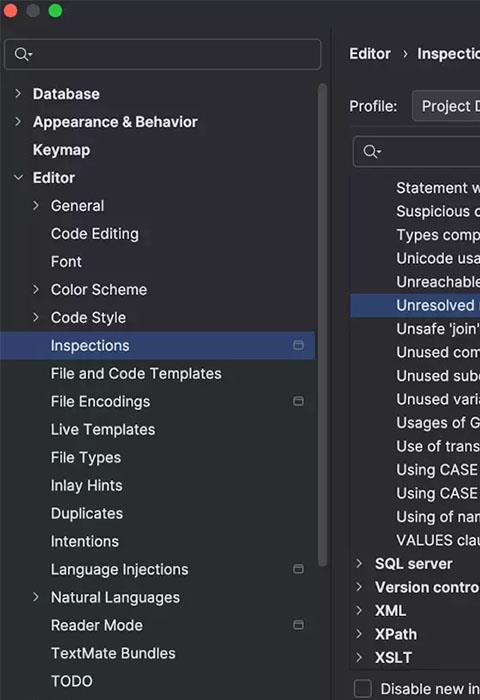
Task: Click the inspections search magnifier icon
Action: (x=371, y=151)
